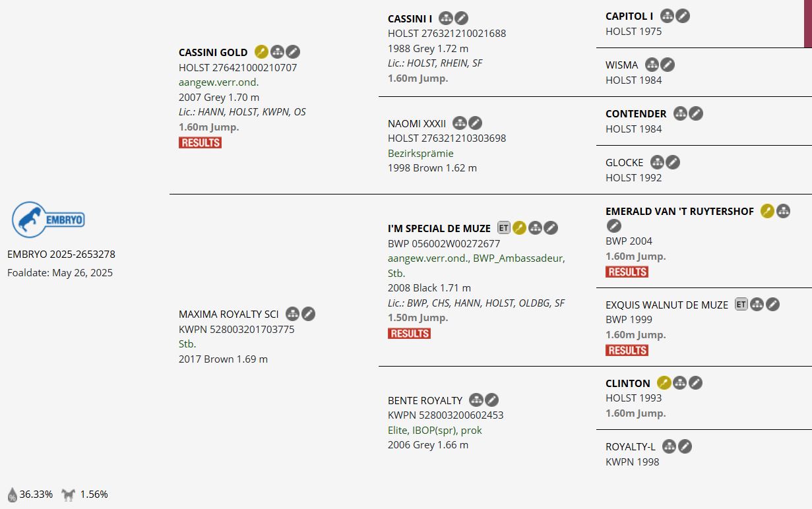This screenshot has width=812, height=509.
Task: Open the pedigree tree icon for Cassini I
Action: click(446, 18)
